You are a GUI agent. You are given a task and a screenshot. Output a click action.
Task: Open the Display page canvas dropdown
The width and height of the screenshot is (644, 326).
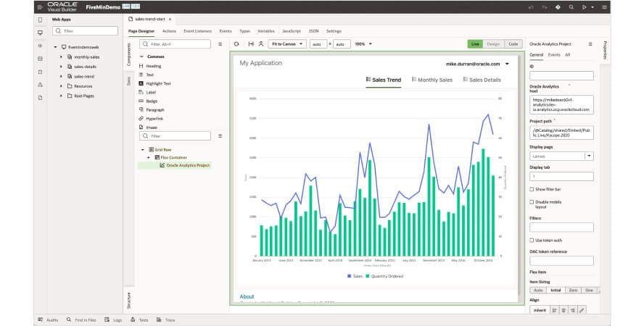[x=589, y=156]
